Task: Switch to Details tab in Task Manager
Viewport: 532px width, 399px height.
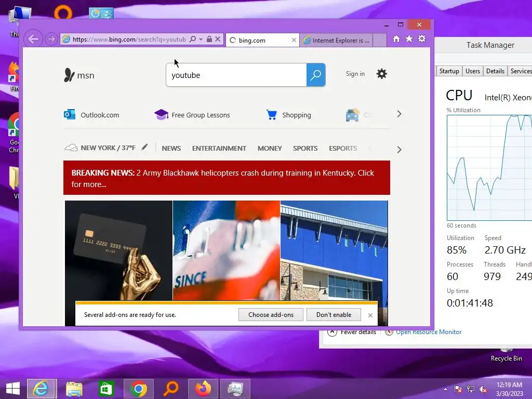Action: 495,71
